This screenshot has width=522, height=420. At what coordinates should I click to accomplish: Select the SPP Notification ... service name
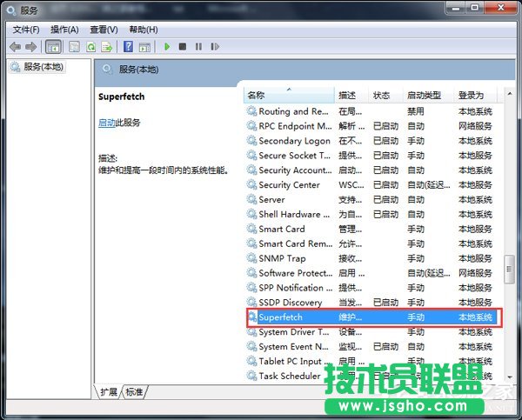pos(296,288)
